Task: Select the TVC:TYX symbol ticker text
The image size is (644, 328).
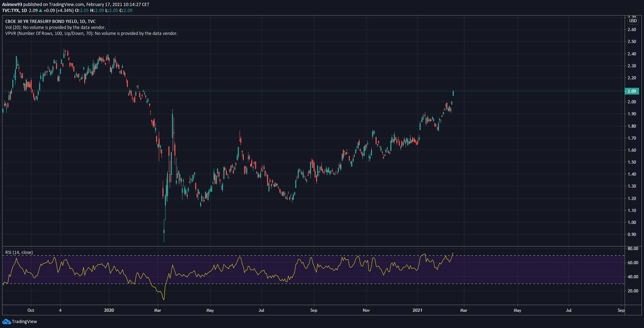Action: [11, 11]
